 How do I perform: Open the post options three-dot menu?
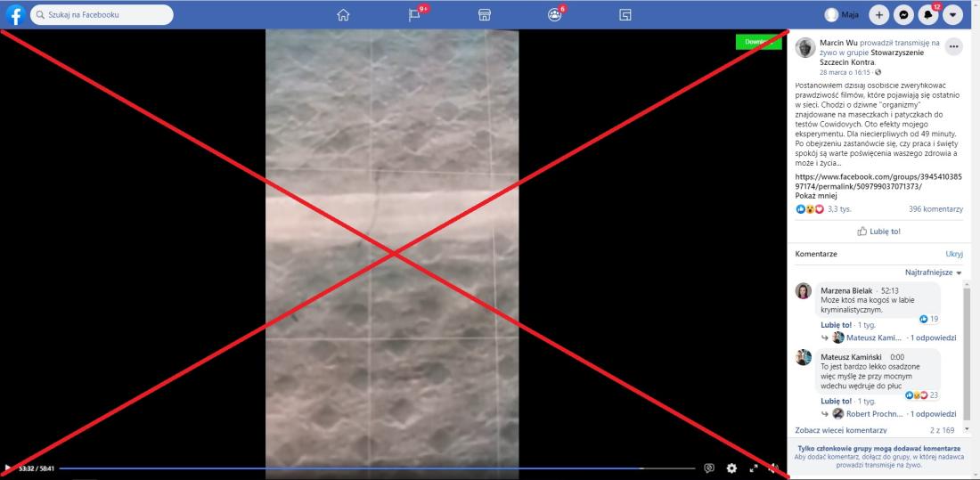tap(953, 46)
